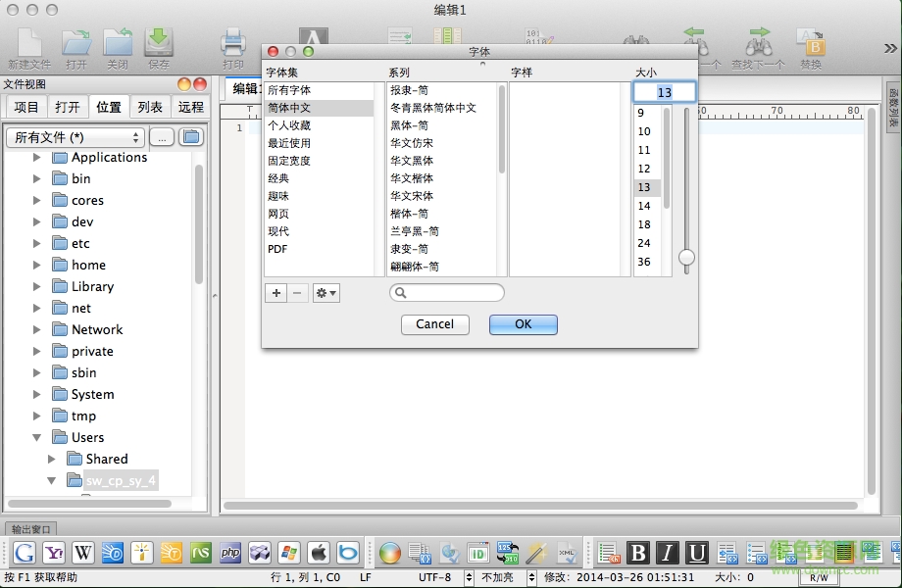
Task: Toggle bold with the B icon
Action: (637, 554)
